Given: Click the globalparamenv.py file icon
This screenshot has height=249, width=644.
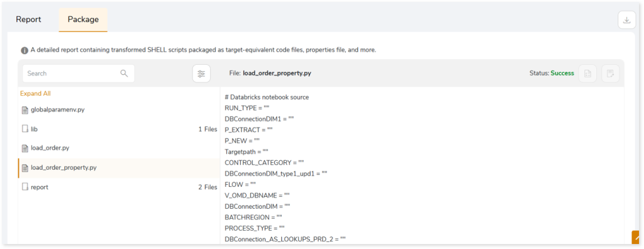Looking at the screenshot, I should pos(25,110).
